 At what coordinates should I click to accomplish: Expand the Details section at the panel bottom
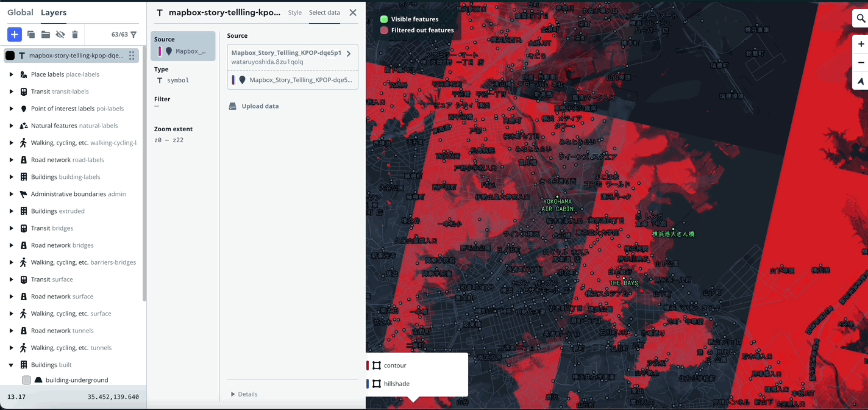(x=244, y=394)
